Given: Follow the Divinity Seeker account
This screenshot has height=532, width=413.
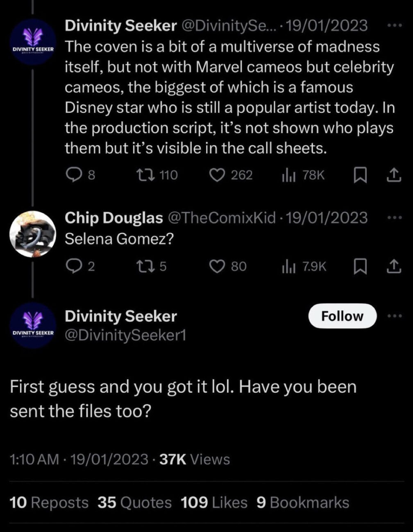Looking at the screenshot, I should [342, 316].
